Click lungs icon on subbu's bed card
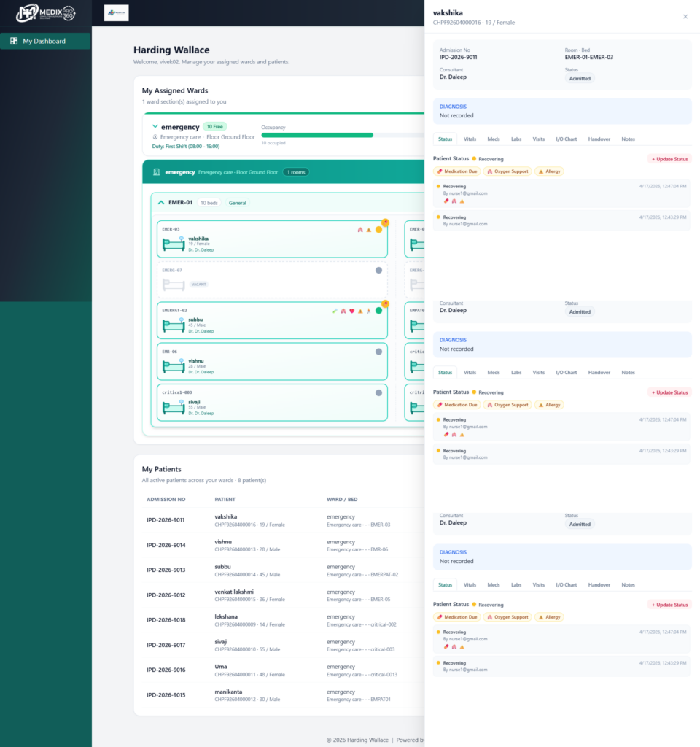 (343, 311)
